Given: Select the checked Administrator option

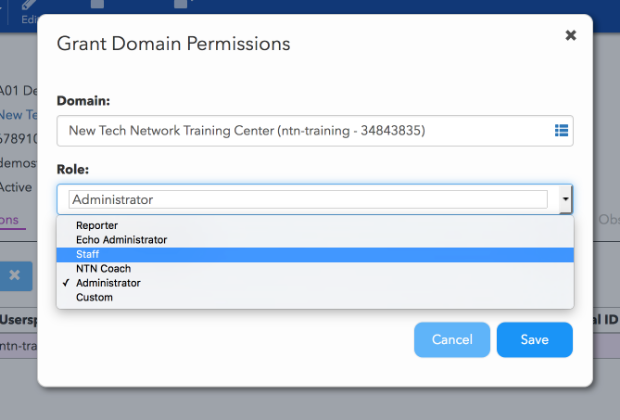Looking at the screenshot, I should click(315, 283).
